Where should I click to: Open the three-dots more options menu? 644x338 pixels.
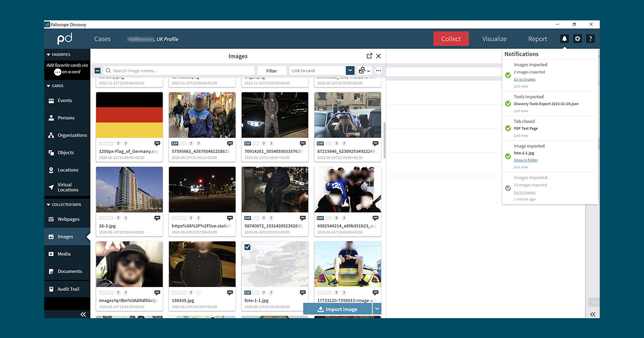coord(378,70)
